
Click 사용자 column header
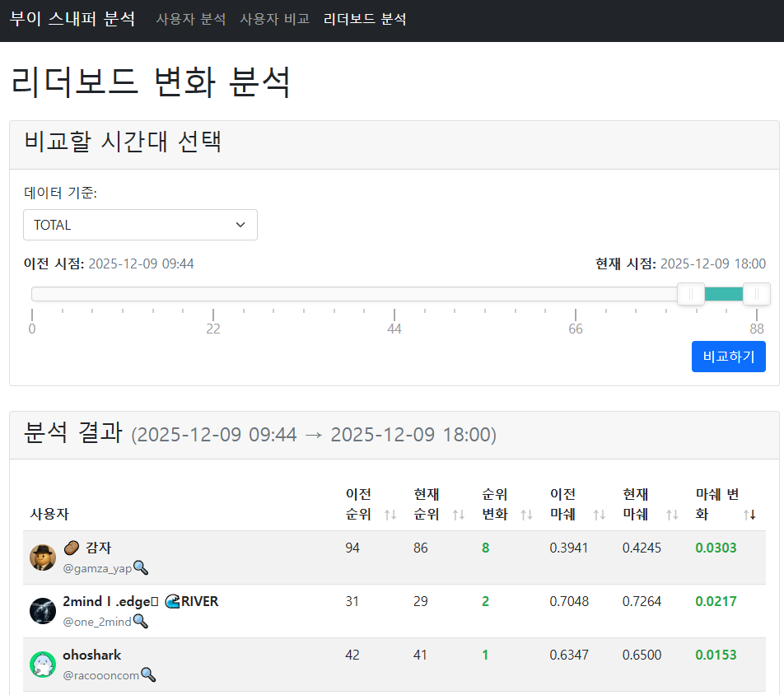tap(49, 514)
